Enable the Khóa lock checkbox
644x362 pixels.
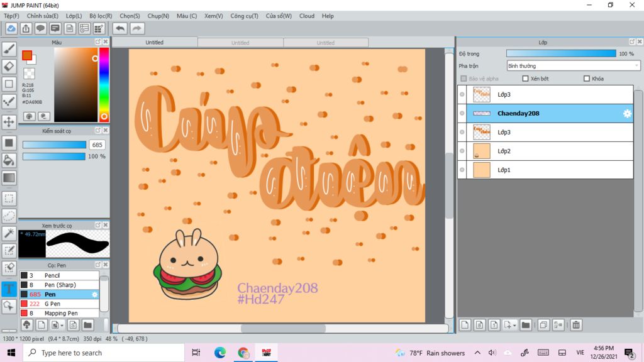587,79
